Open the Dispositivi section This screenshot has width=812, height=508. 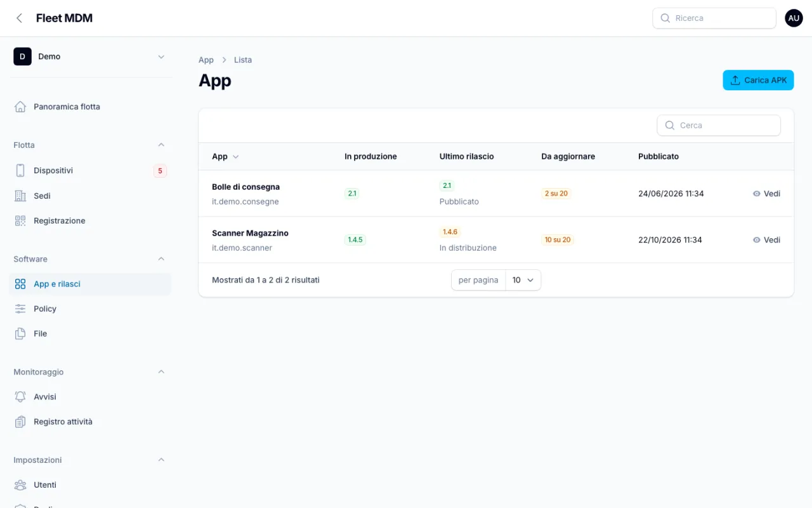(90, 171)
